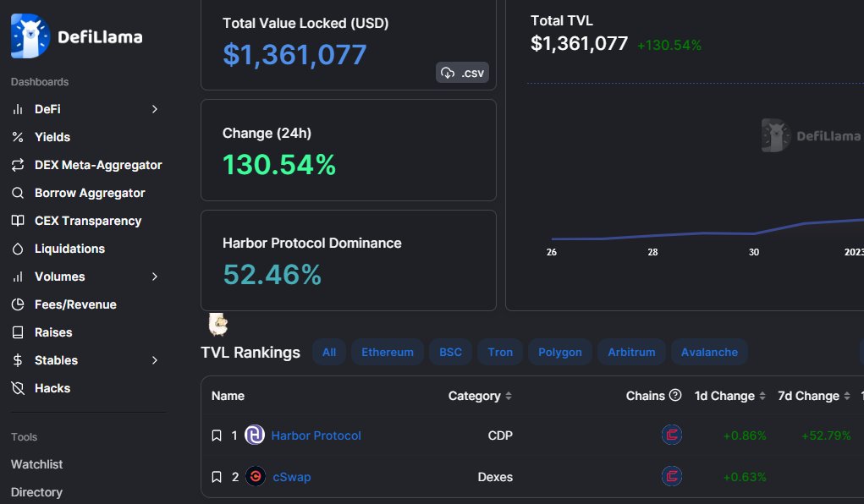
Task: Click the chain icon in Harbor Protocol row
Action: click(x=672, y=436)
